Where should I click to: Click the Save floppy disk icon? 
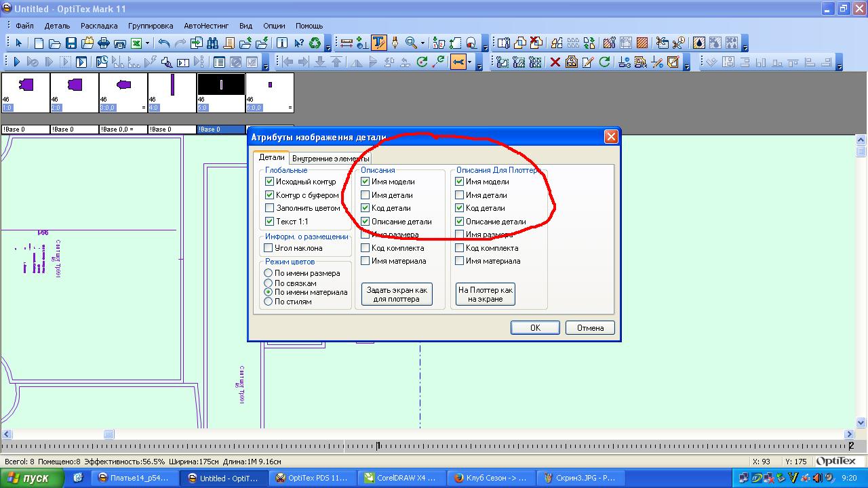tap(71, 43)
